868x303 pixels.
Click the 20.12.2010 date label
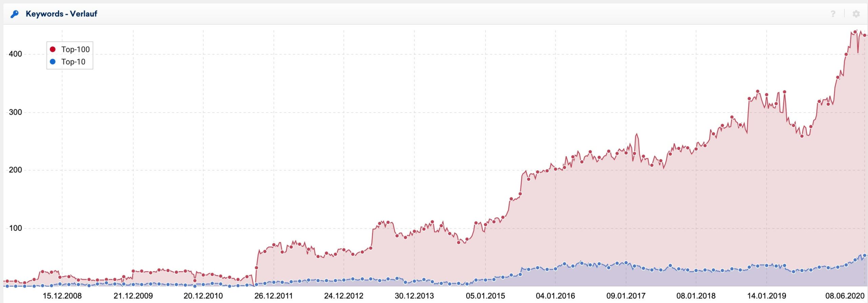[203, 296]
